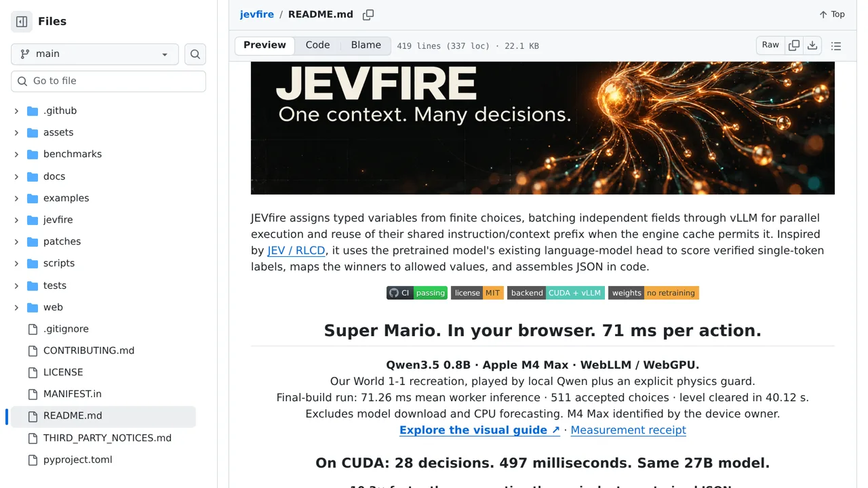The width and height of the screenshot is (868, 488).
Task: Open the tests folder icon
Action: point(33,285)
